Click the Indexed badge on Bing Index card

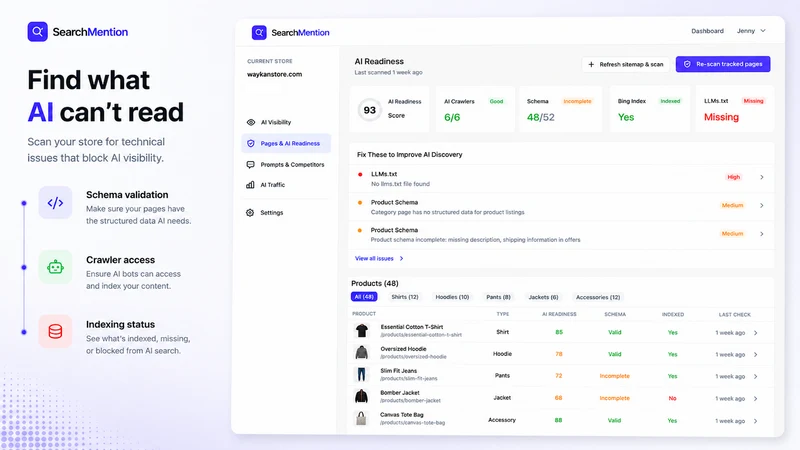(670, 102)
